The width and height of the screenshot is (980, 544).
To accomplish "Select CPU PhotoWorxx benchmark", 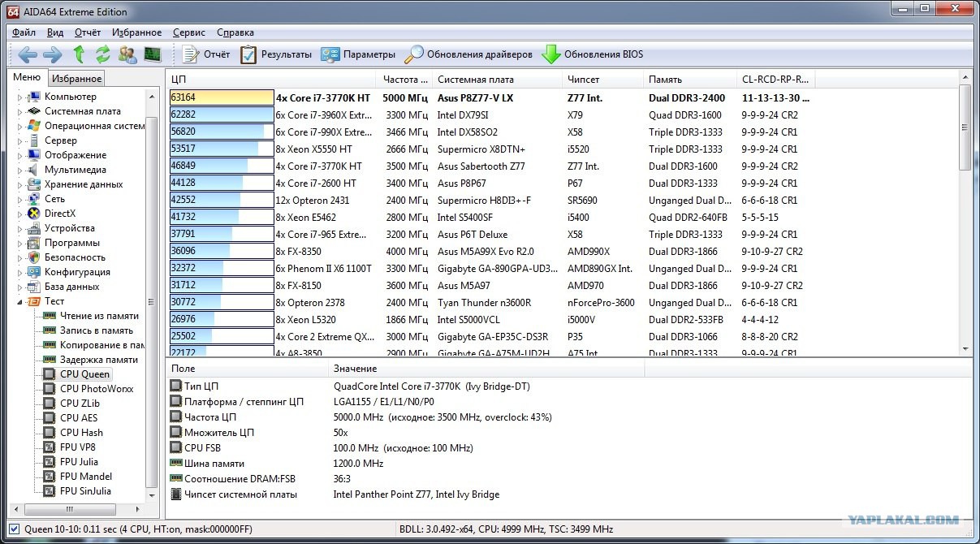I will pos(97,389).
